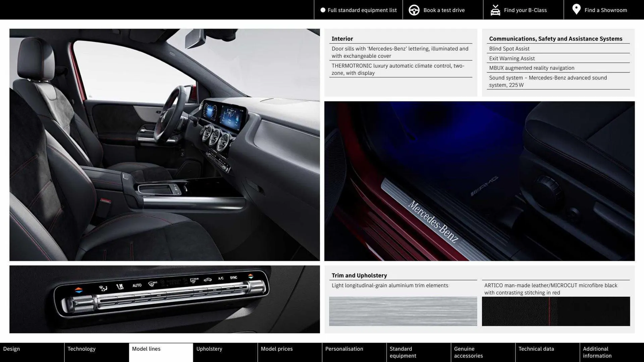Click the white dot equipment list icon
The image size is (644, 362).
pyautogui.click(x=323, y=10)
